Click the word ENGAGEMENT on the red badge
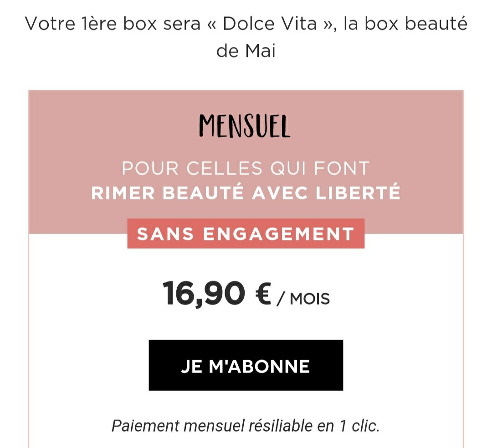This screenshot has height=448, width=492. [278, 234]
